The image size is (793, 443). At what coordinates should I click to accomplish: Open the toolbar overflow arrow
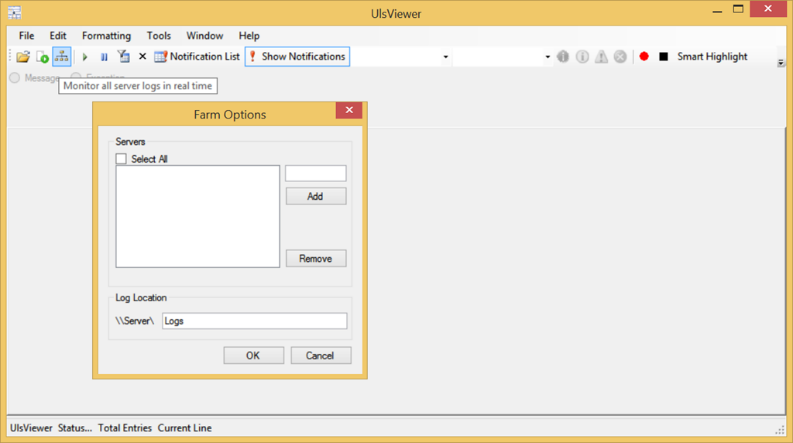[x=781, y=63]
